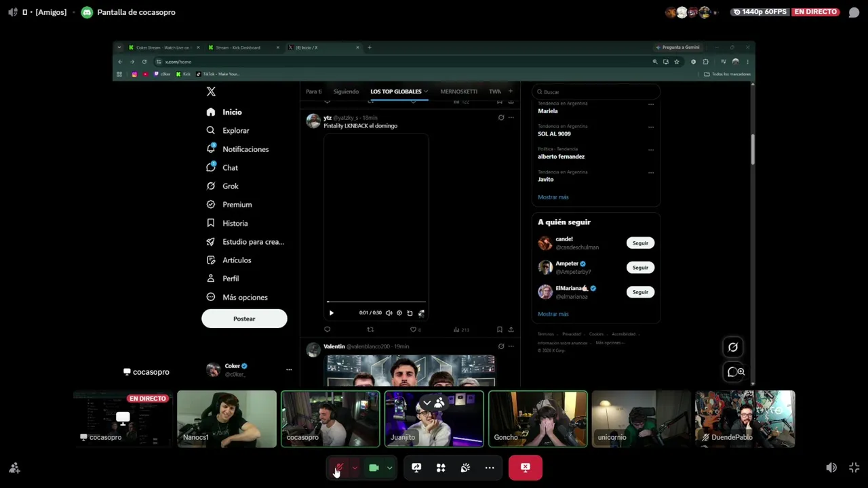The image size is (868, 488).
Task: Open video settings gear in the player
Action: click(399, 313)
